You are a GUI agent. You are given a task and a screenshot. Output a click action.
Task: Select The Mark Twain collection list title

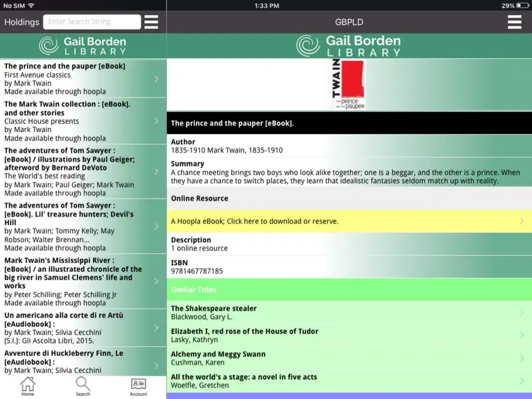coord(67,108)
